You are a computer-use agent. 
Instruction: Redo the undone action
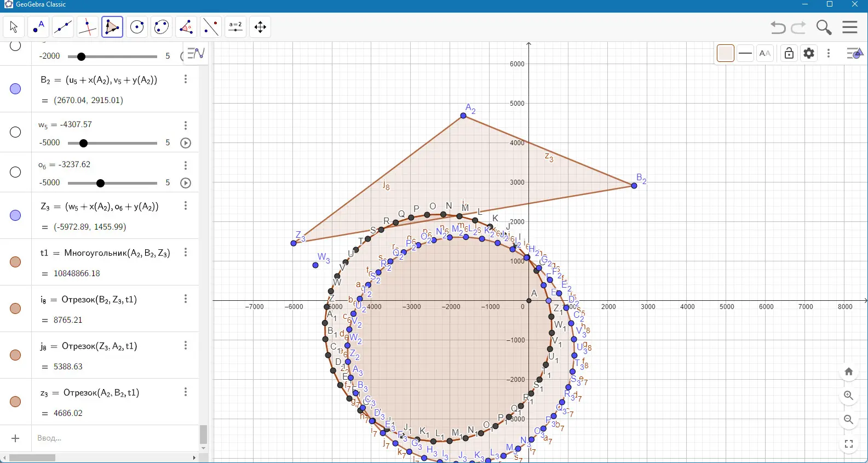click(x=798, y=27)
